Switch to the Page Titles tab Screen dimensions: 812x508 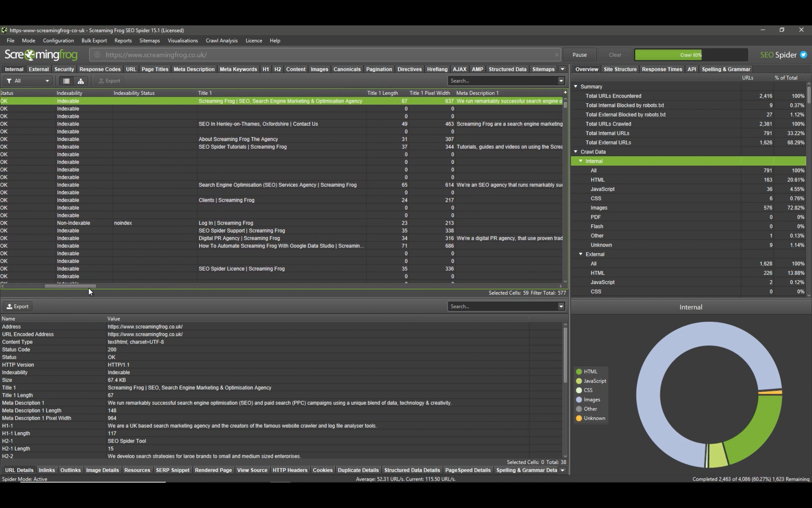pyautogui.click(x=155, y=69)
